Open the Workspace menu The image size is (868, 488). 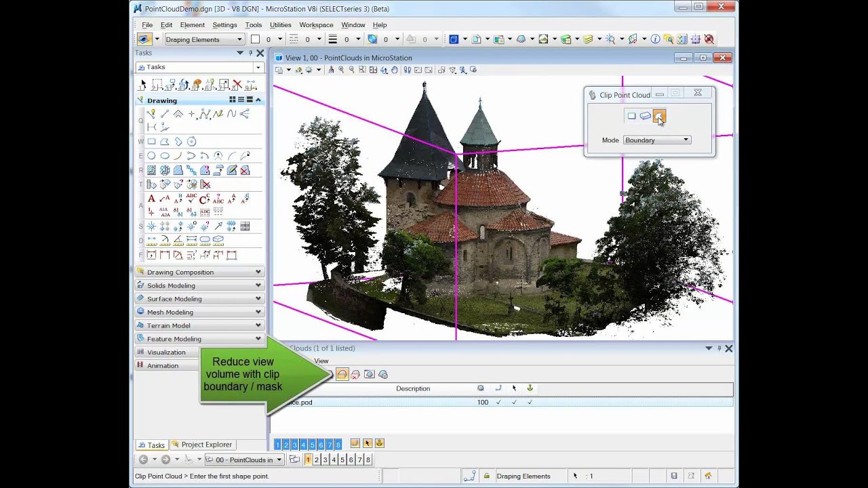click(x=316, y=25)
